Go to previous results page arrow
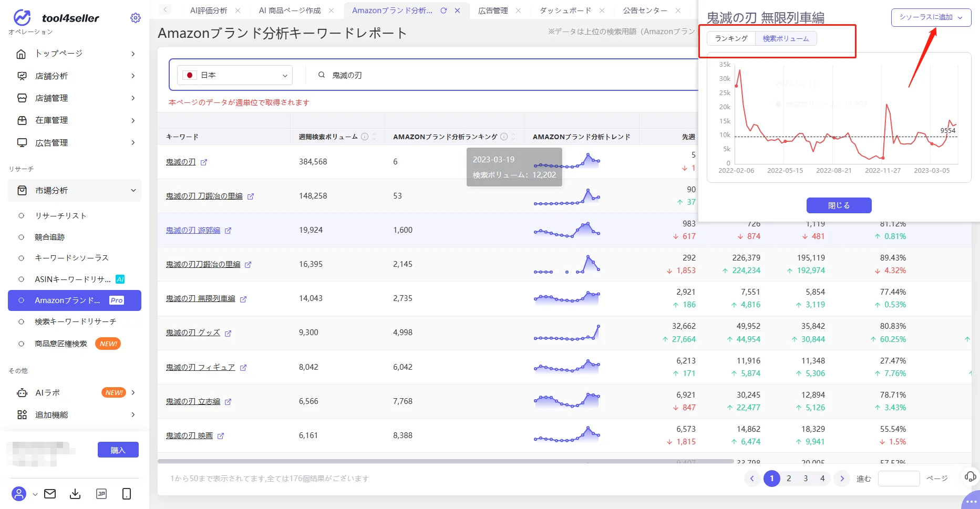Screen dimensions: 980x509 tap(752, 479)
